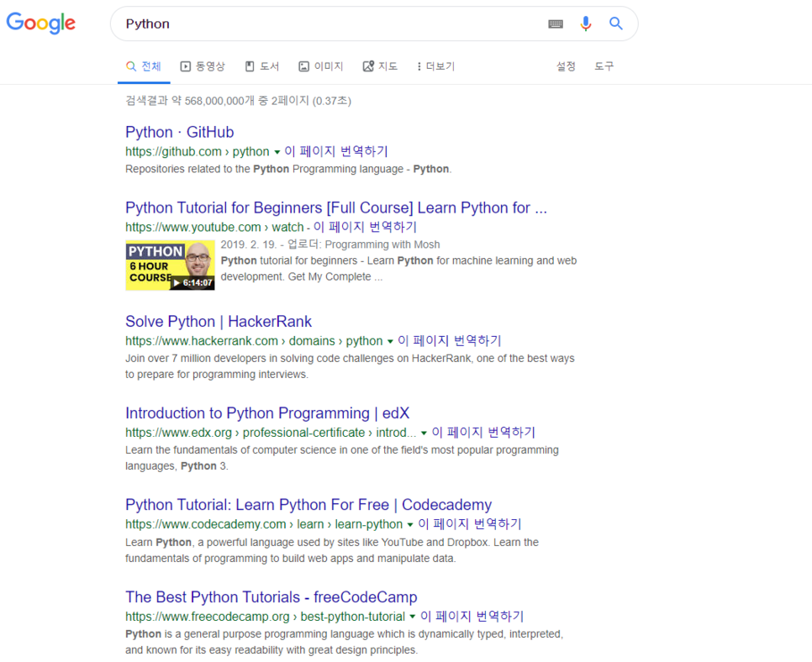812x662 pixels.
Task: Translate the Codecademy result page
Action: tap(470, 523)
